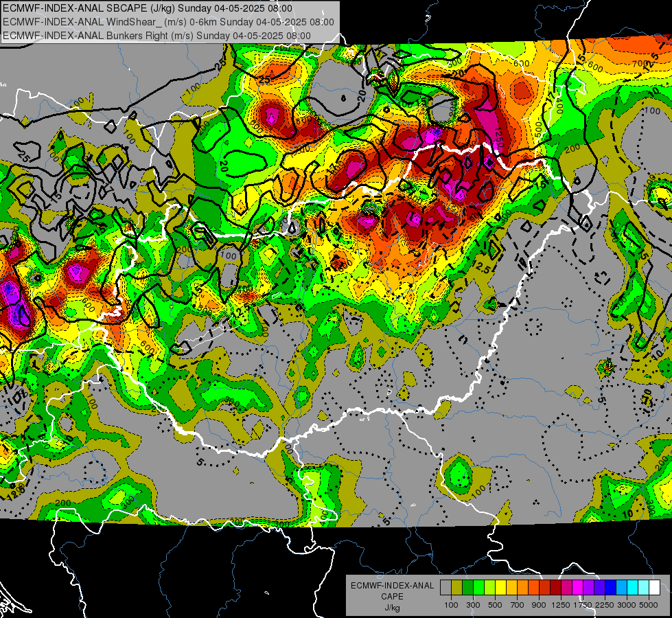Select the Bunkers Right (m/s) title line

click(x=157, y=36)
